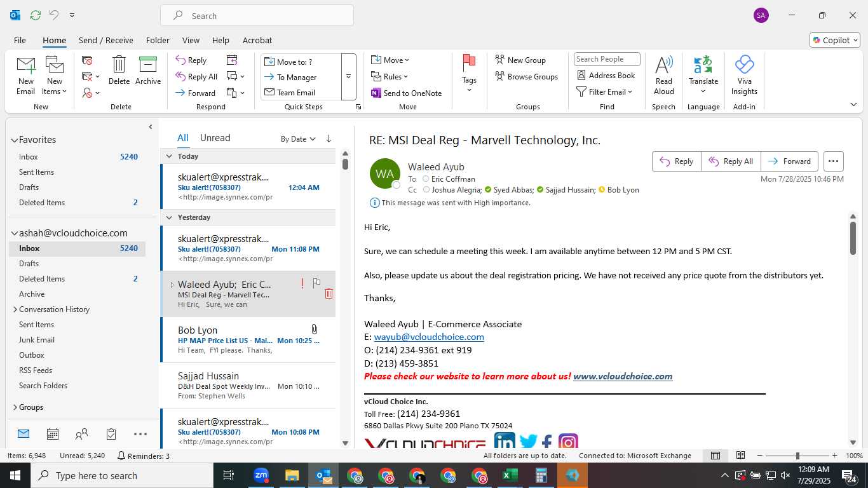Archive the selected message
Viewport: 868px width, 488px height.
pos(148,70)
